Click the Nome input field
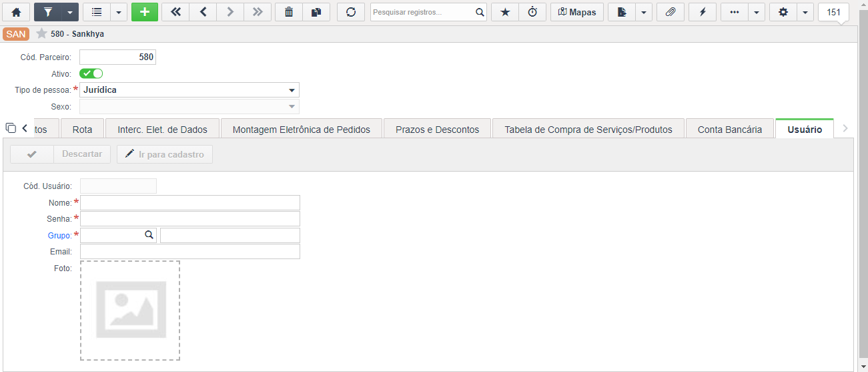 coord(190,202)
